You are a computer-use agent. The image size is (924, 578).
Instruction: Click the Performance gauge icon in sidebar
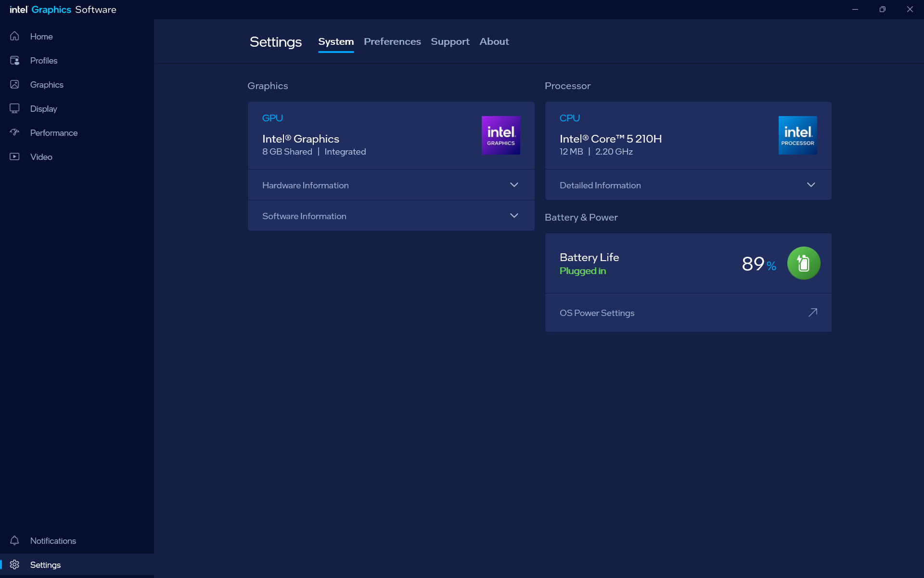coord(14,132)
